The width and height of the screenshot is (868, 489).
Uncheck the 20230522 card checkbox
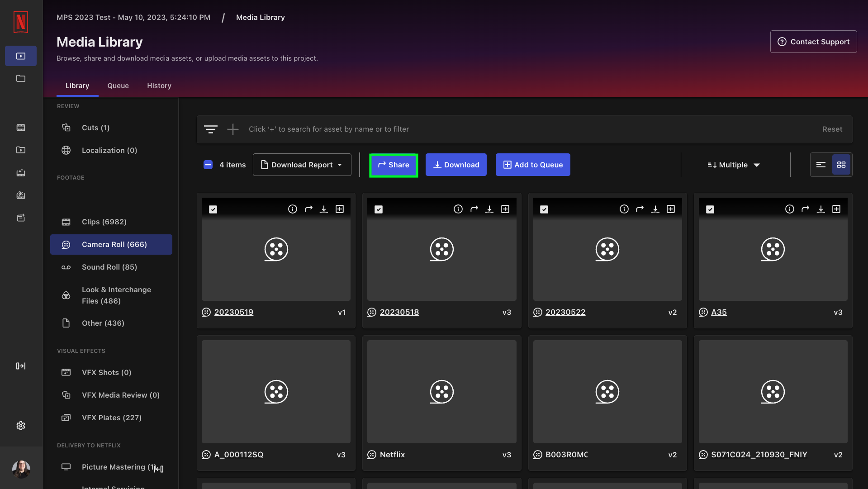coord(544,209)
